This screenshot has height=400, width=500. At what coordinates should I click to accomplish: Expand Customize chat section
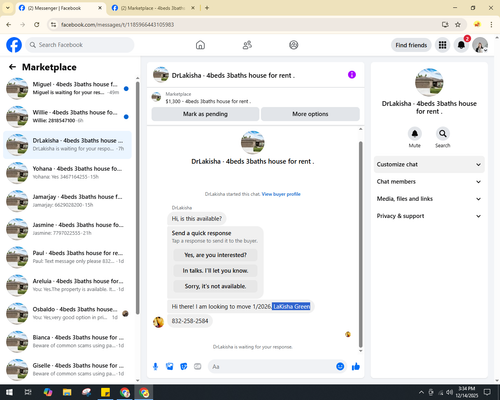coord(429,164)
